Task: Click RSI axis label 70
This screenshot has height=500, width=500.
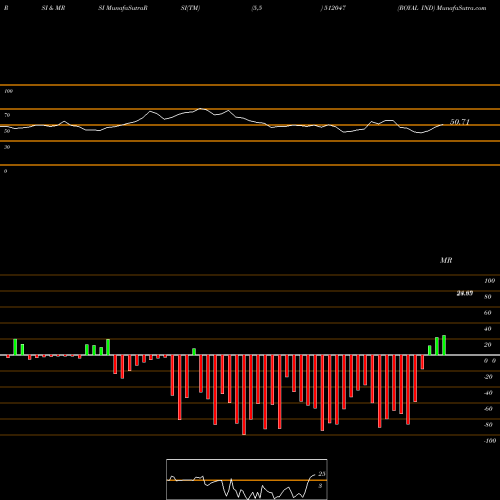Action: pyautogui.click(x=7, y=115)
